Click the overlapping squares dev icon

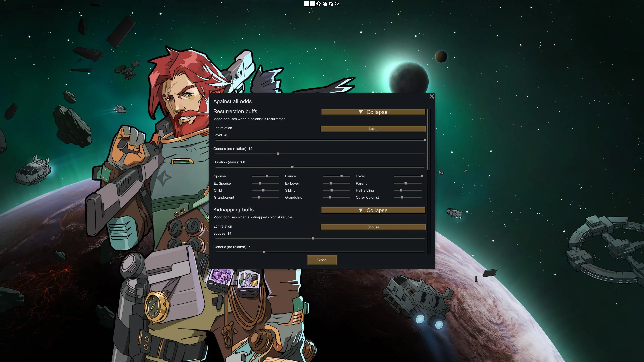click(x=325, y=4)
